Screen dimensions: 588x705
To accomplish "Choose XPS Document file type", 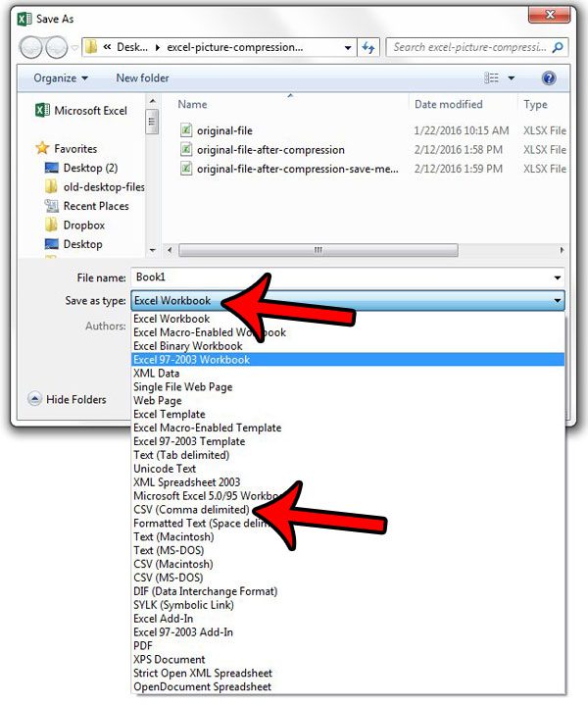I will 349,659.
